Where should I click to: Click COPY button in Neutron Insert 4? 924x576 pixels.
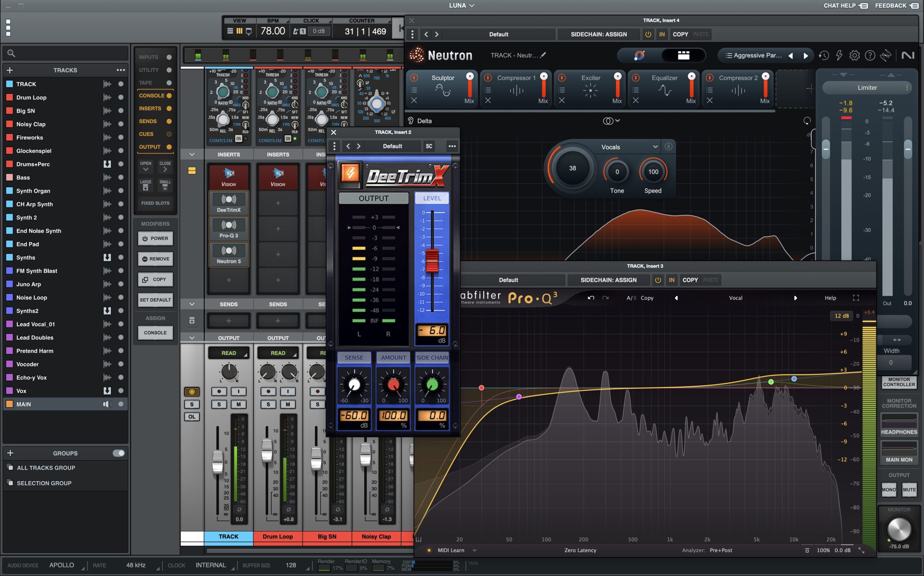[x=680, y=34]
